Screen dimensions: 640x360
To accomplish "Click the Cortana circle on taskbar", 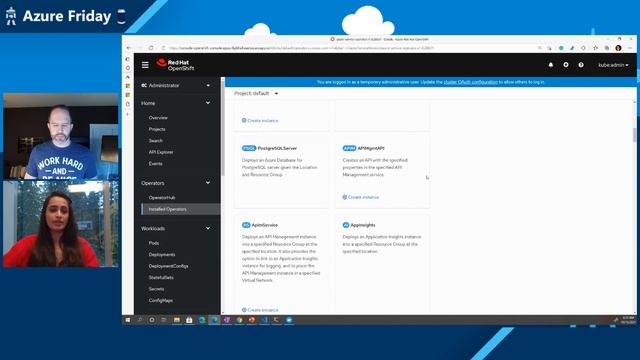I will 151,320.
